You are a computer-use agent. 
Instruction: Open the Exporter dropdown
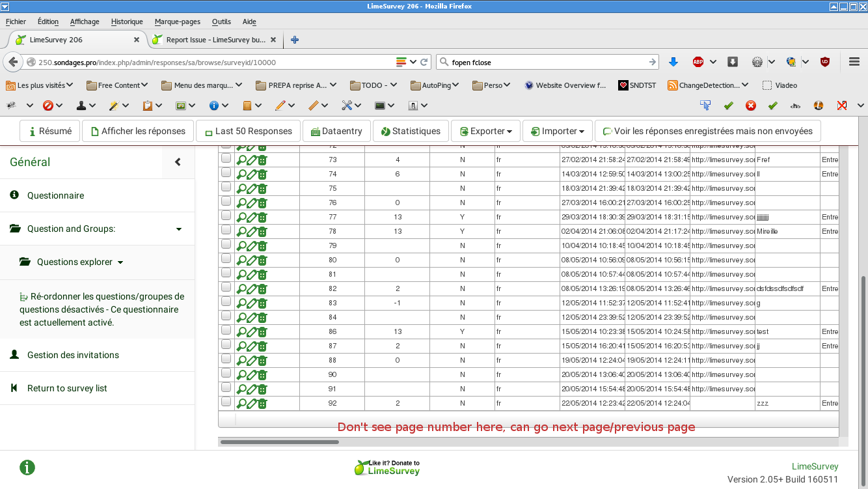click(x=485, y=131)
